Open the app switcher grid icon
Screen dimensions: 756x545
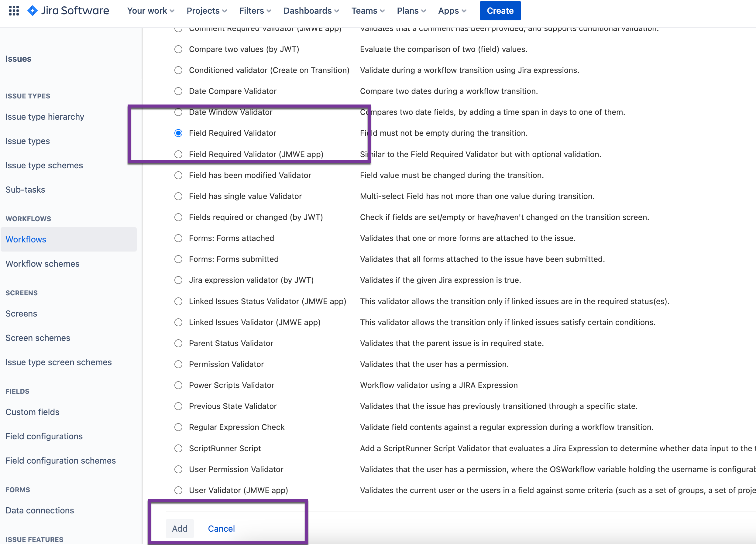(x=14, y=11)
